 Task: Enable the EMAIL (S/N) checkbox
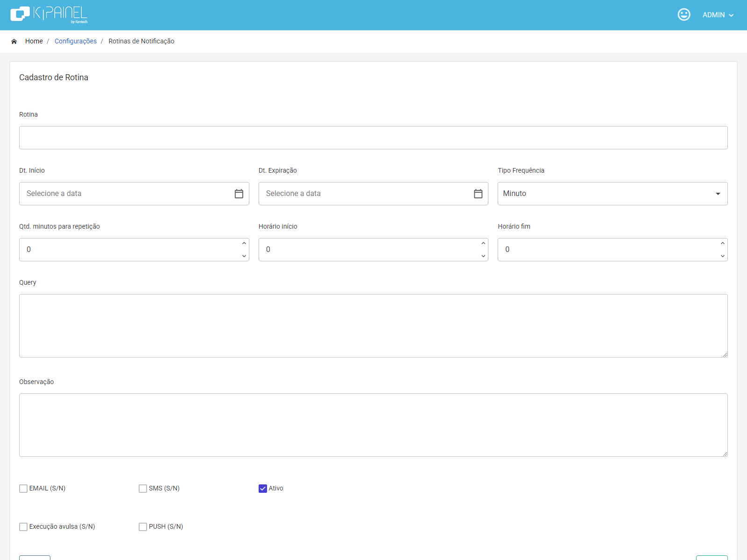[x=23, y=489]
